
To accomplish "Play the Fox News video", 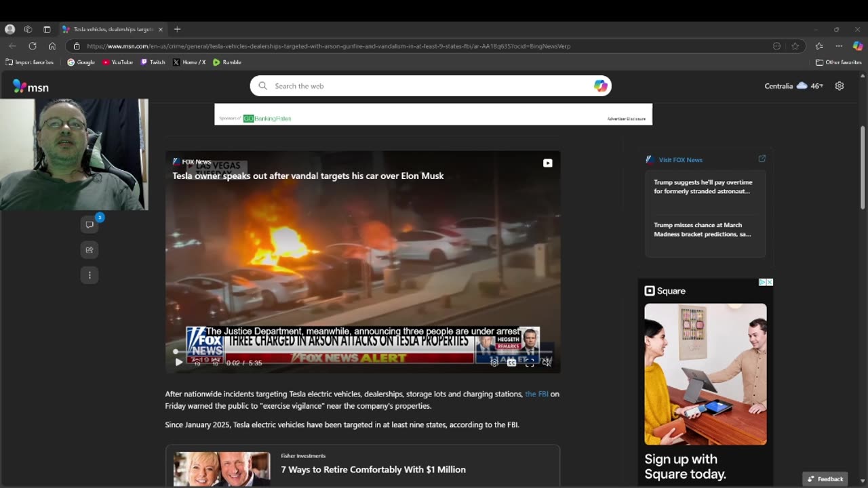I will (x=179, y=363).
